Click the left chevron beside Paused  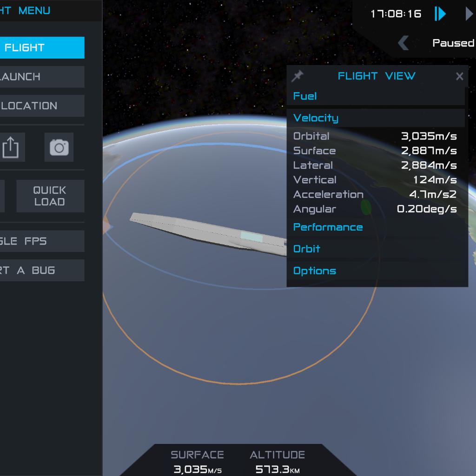click(x=404, y=43)
